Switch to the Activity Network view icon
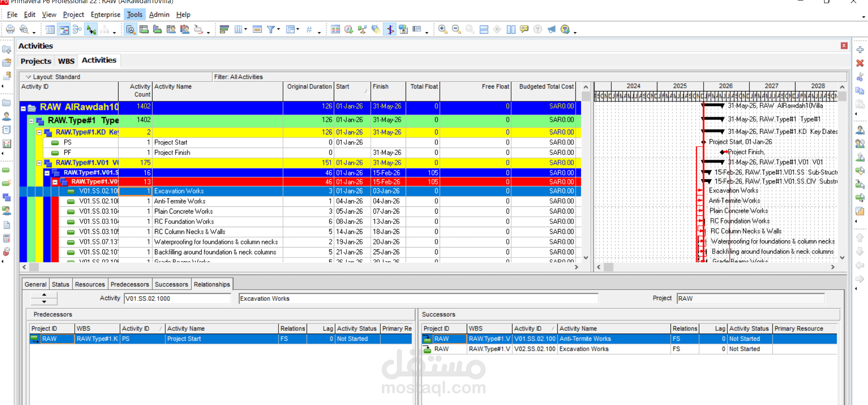Image resolution: width=868 pixels, height=405 pixels. click(x=77, y=29)
